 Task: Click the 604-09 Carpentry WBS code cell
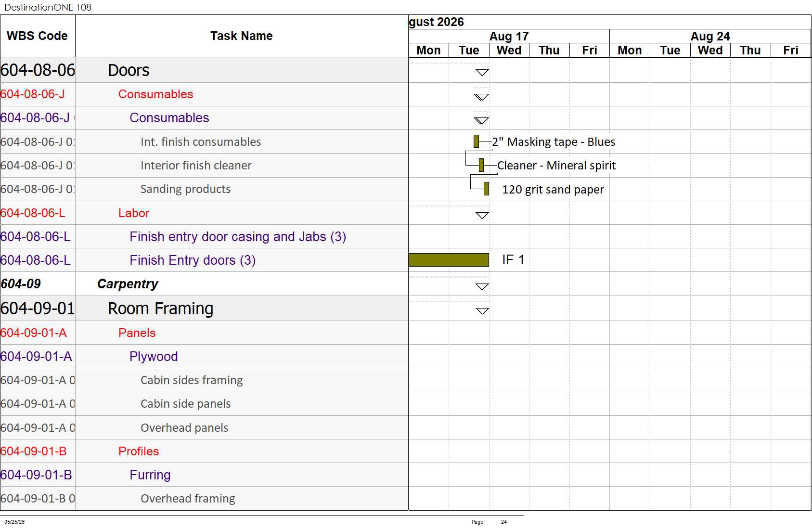[38, 284]
